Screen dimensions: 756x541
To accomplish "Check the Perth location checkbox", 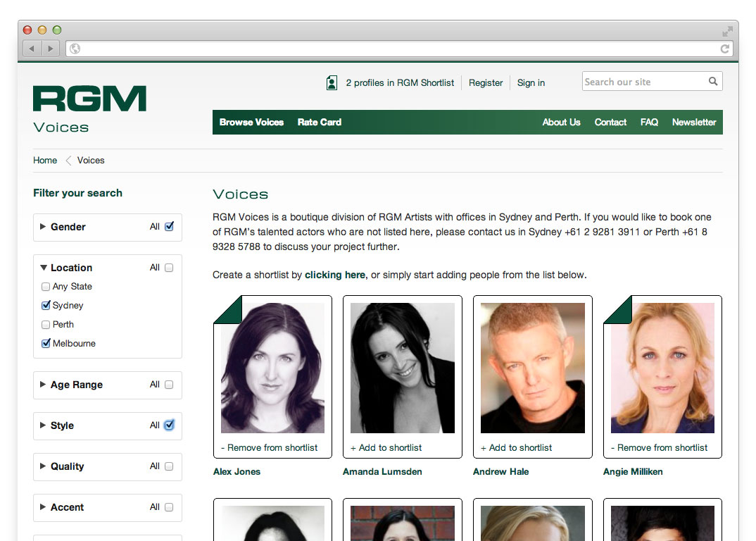I will pyautogui.click(x=46, y=325).
